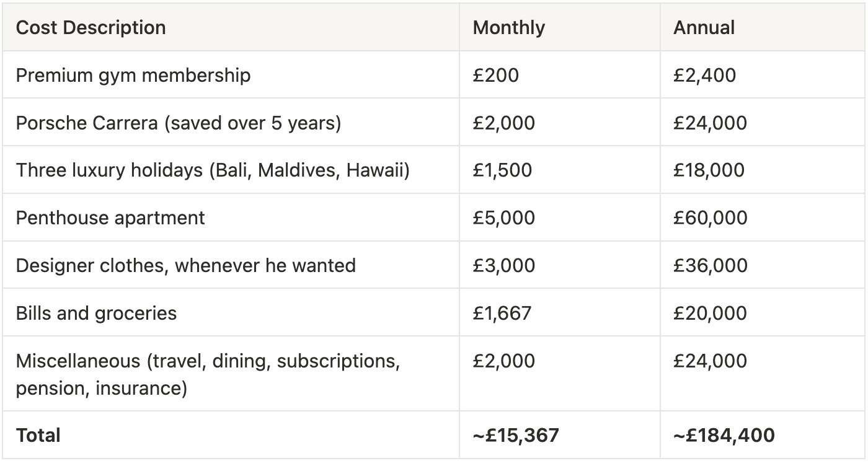The image size is (868, 466).
Task: Click the Three luxury holidays cell
Action: (231, 170)
